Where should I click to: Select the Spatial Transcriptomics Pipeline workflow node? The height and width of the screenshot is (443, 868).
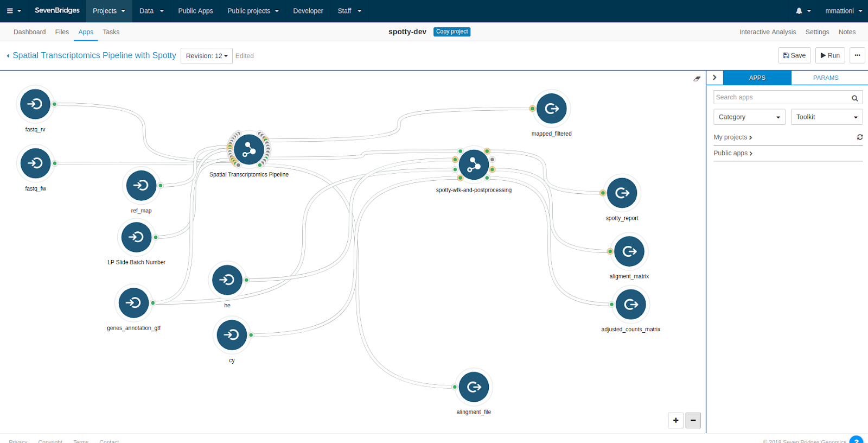pyautogui.click(x=249, y=149)
